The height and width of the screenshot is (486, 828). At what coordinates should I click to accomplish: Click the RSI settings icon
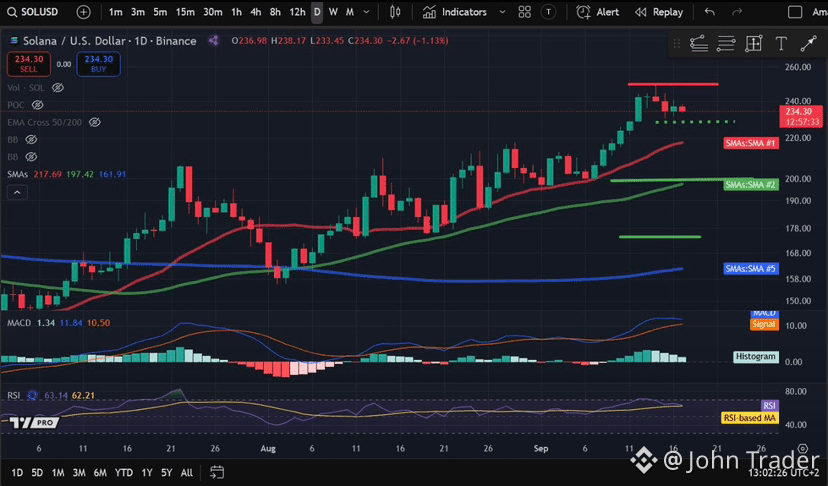pos(33,395)
